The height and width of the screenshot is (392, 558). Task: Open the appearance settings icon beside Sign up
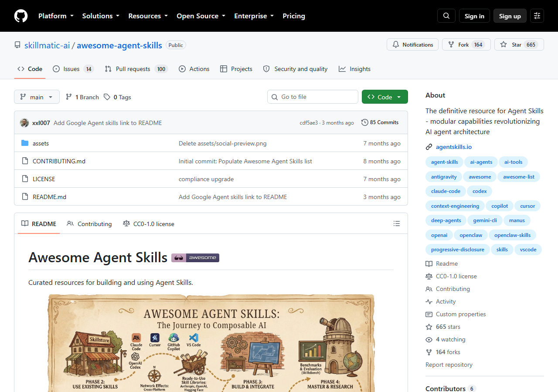point(537,16)
